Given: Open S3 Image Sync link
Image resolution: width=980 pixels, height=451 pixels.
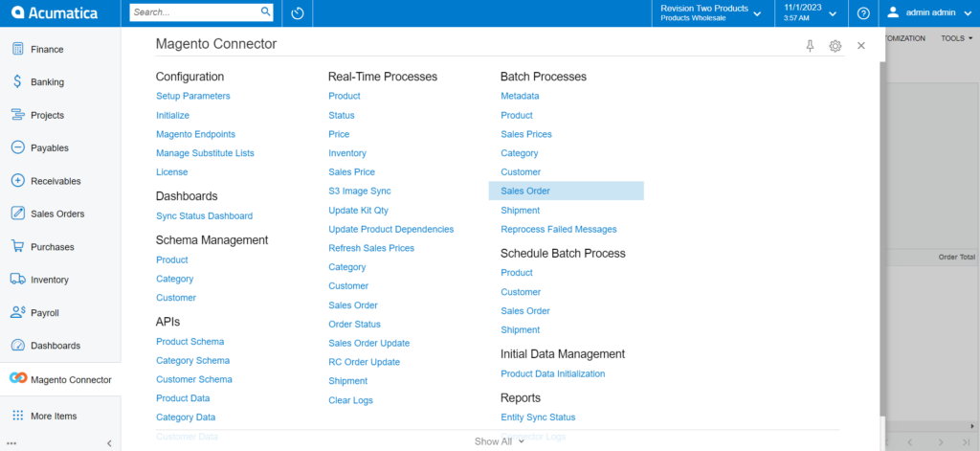Looking at the screenshot, I should (360, 191).
